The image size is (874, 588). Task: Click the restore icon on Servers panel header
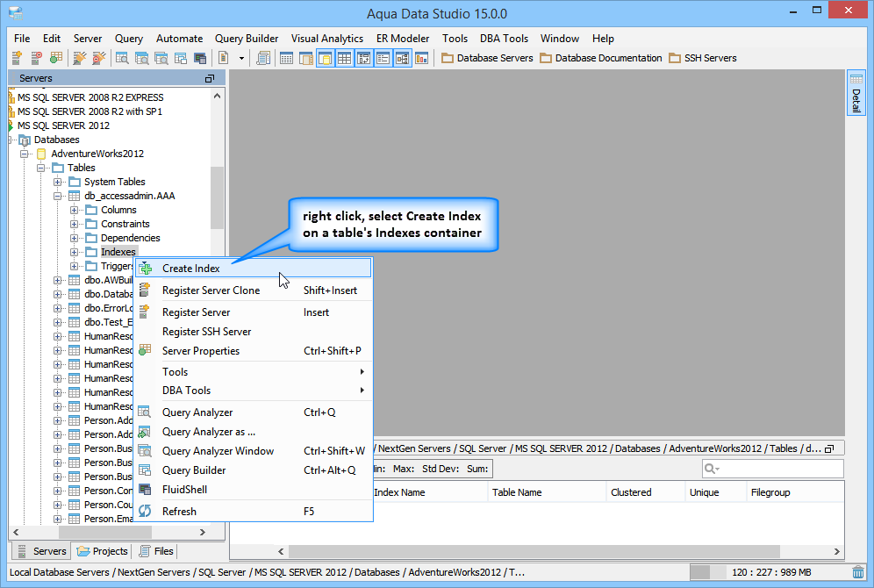210,79
